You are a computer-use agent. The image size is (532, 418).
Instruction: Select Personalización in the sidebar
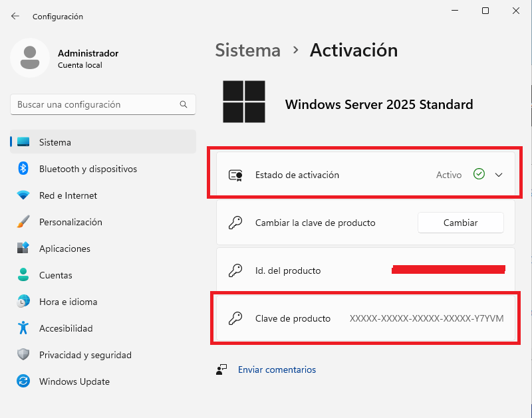[x=103, y=222]
